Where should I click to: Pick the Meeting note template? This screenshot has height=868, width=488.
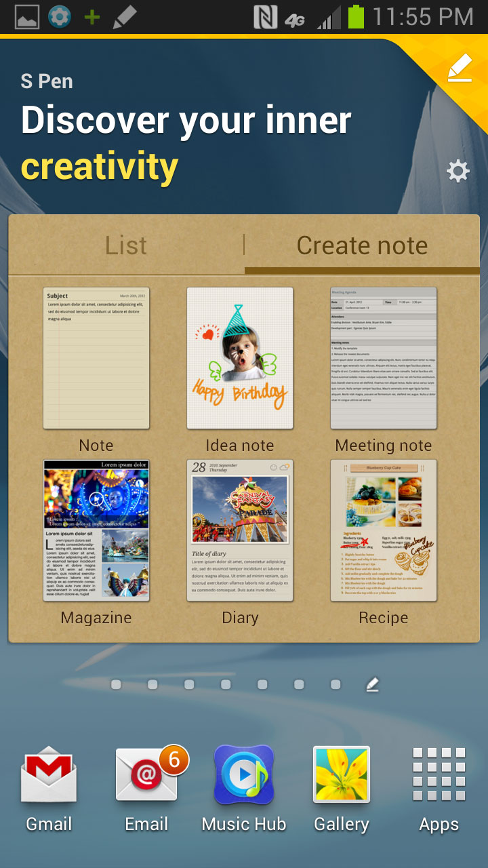point(384,358)
